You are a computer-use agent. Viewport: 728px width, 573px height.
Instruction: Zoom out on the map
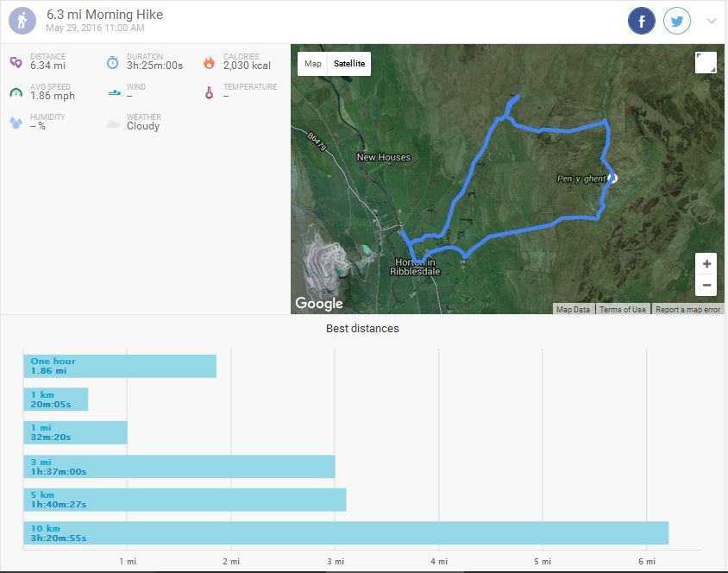[706, 286]
